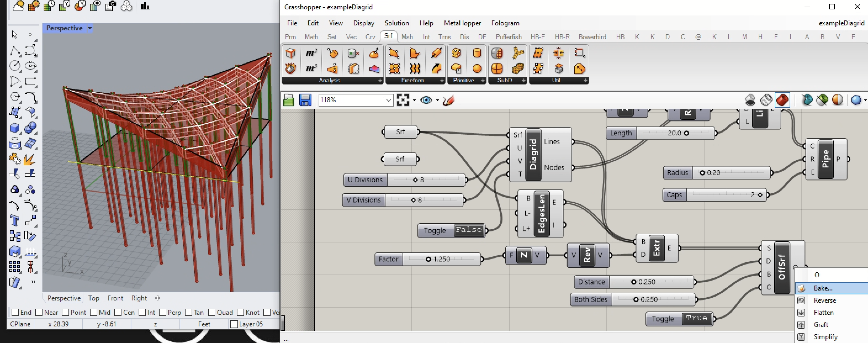Enable the End object snap checkbox

(15, 312)
